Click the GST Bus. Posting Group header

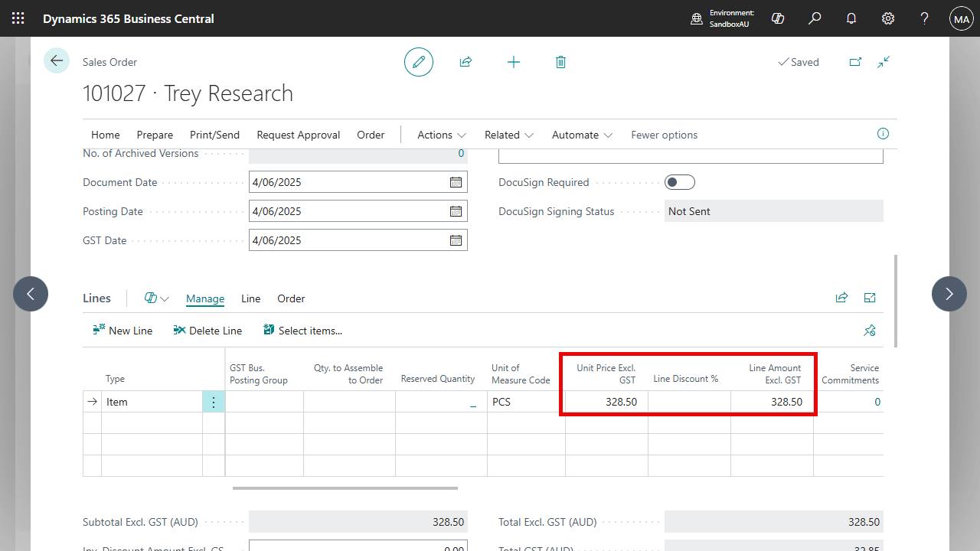pos(259,373)
